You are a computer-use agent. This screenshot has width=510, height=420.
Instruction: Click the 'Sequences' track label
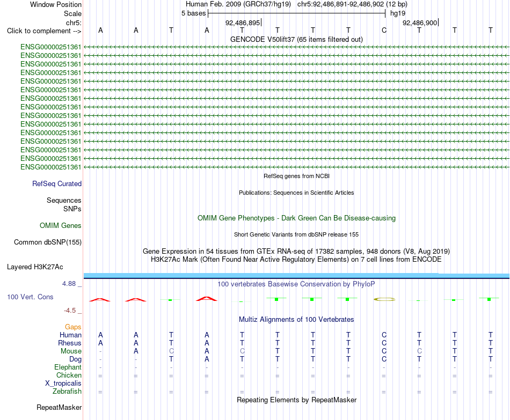point(64,200)
